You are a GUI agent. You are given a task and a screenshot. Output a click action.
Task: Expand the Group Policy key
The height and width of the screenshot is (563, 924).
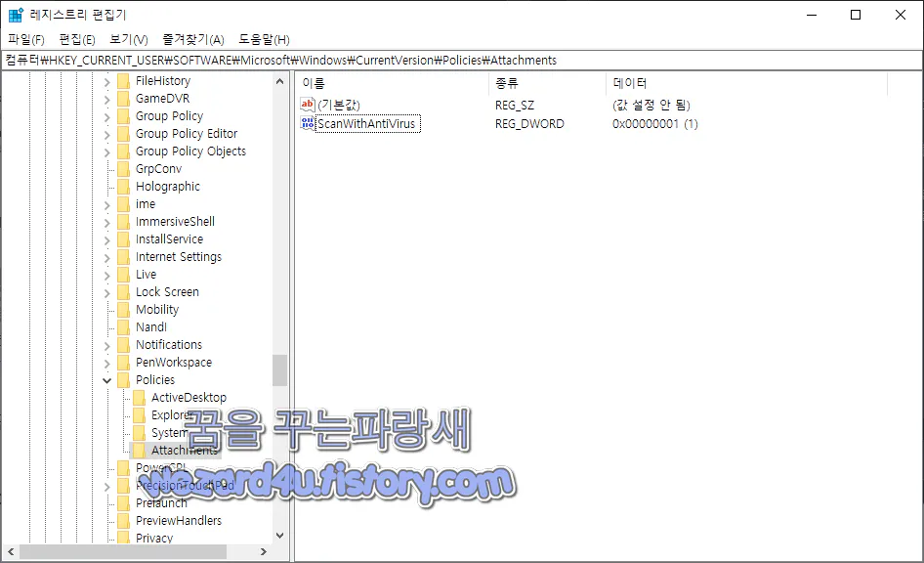click(x=106, y=117)
